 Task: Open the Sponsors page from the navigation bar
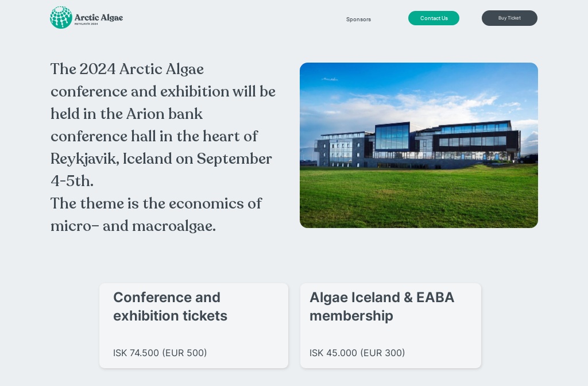point(358,19)
